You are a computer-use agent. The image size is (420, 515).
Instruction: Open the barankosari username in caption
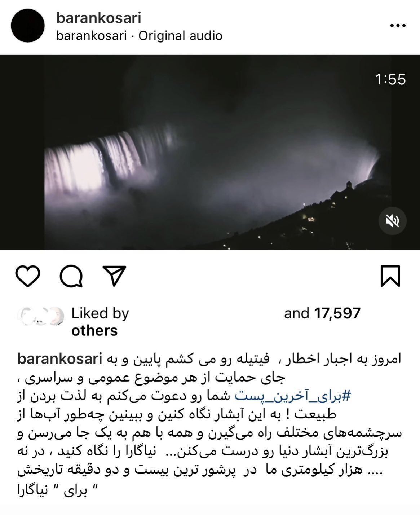[60, 359]
